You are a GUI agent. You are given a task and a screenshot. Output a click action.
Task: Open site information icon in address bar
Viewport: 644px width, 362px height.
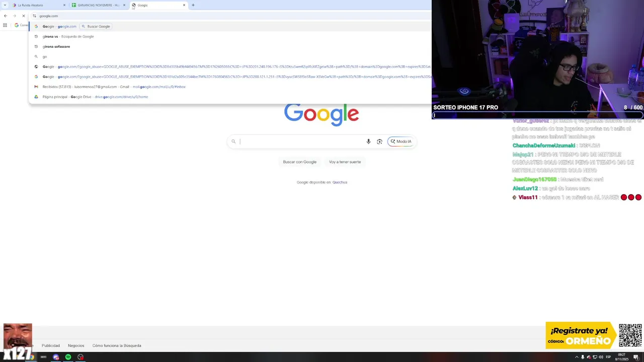[x=34, y=16]
